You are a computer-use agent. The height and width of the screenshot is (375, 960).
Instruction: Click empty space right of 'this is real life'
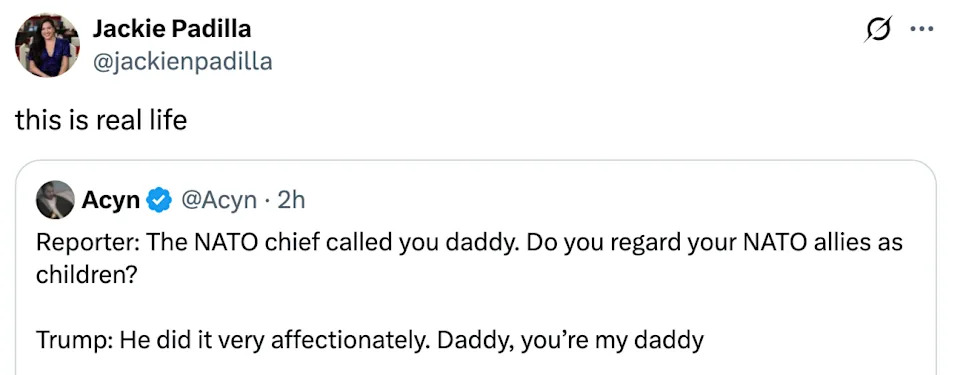tap(551, 119)
